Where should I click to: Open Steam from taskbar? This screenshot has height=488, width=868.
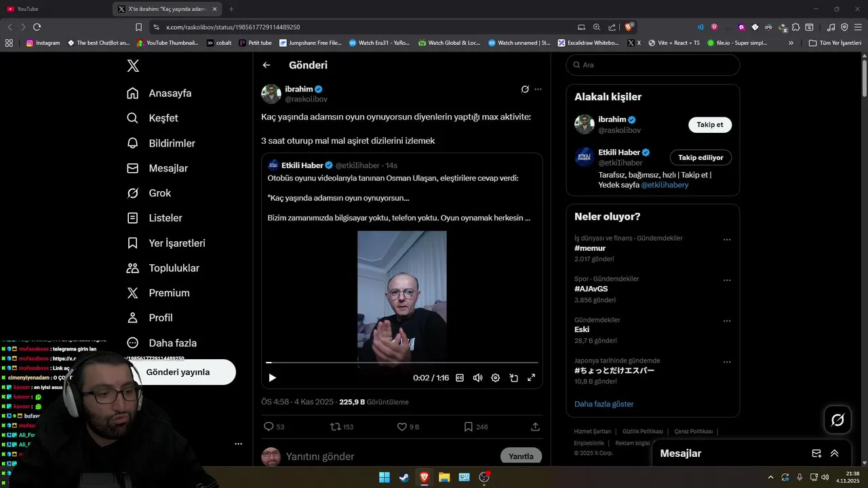click(403, 477)
